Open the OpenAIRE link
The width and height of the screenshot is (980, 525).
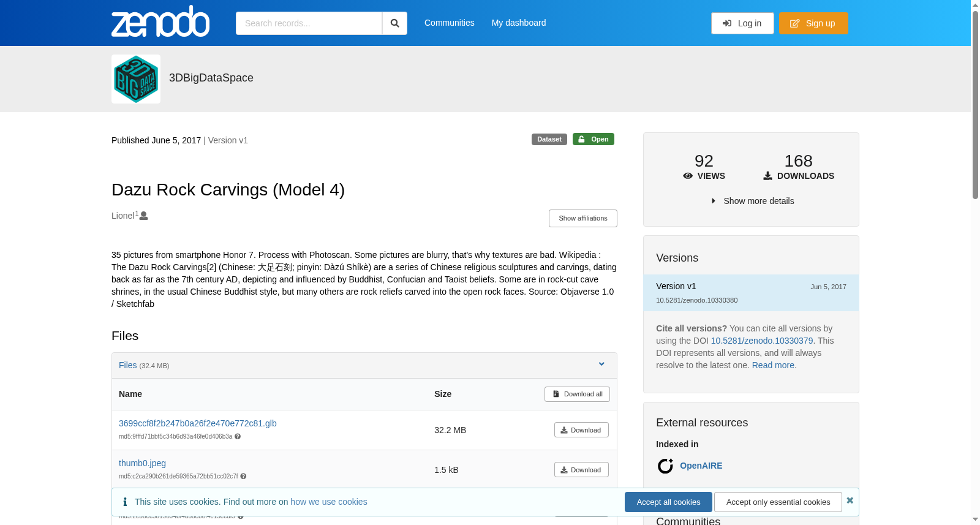(x=701, y=466)
